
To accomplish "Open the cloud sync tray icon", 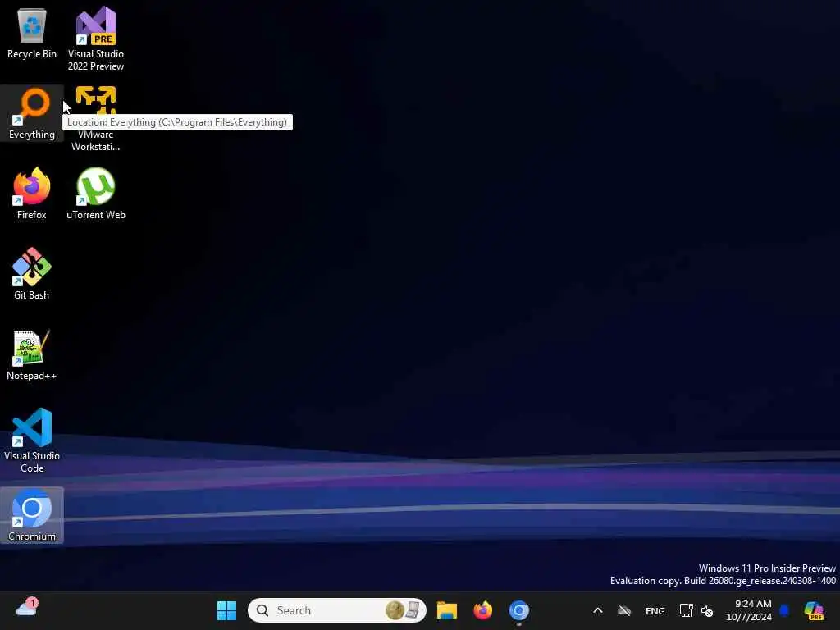I will coord(624,610).
